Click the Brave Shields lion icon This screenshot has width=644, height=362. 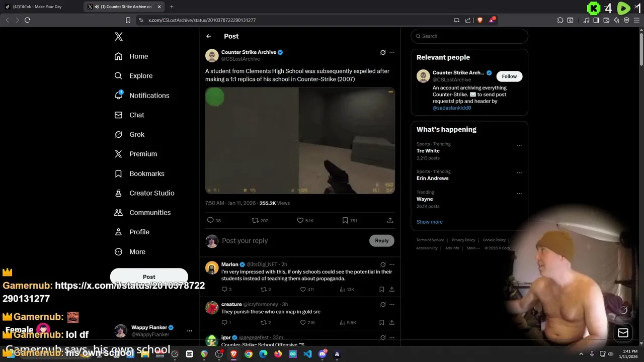point(479,20)
